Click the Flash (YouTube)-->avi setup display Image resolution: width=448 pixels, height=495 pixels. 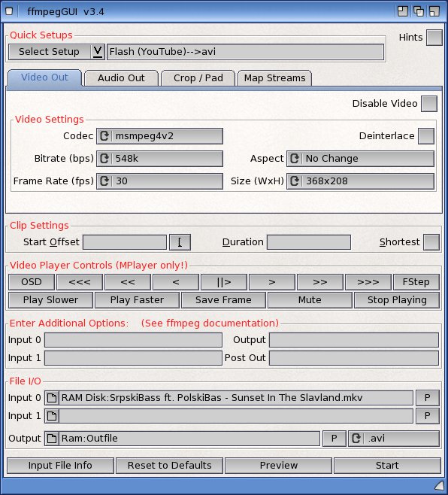[x=246, y=52]
